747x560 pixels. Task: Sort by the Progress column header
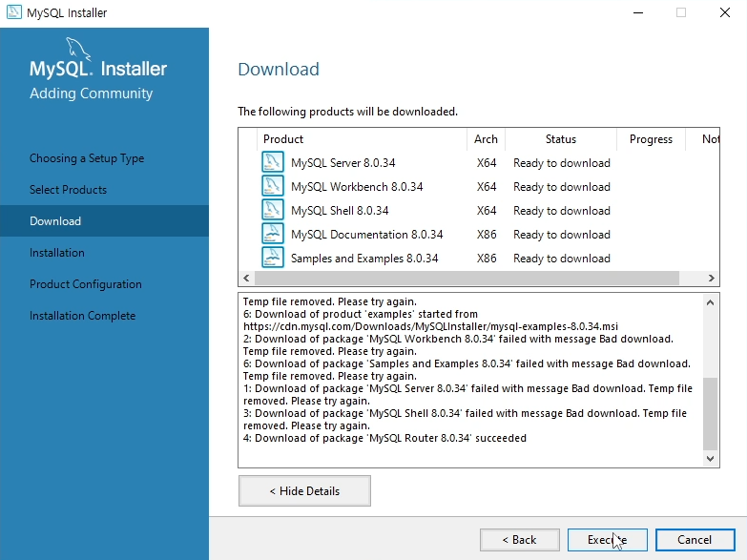[651, 139]
